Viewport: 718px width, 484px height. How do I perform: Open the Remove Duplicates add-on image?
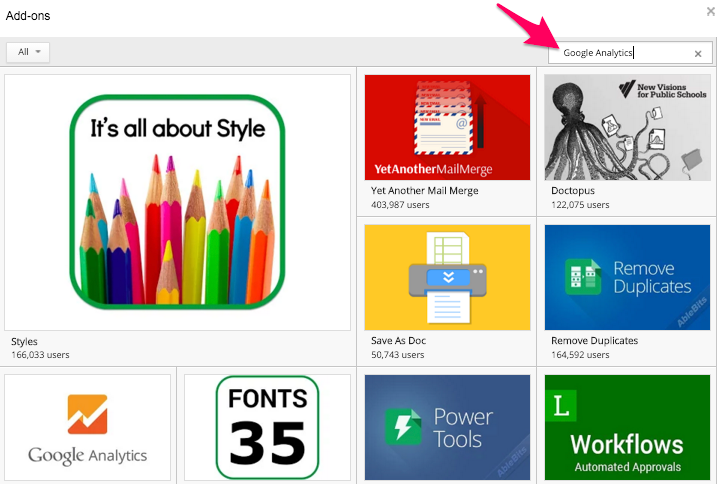coord(627,277)
